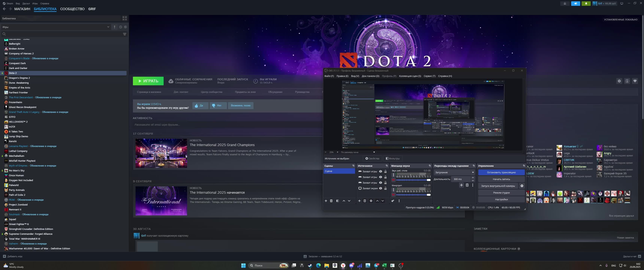The image size is (644, 270).
Task: Delete the selected scene with trash icon
Action: [331, 201]
